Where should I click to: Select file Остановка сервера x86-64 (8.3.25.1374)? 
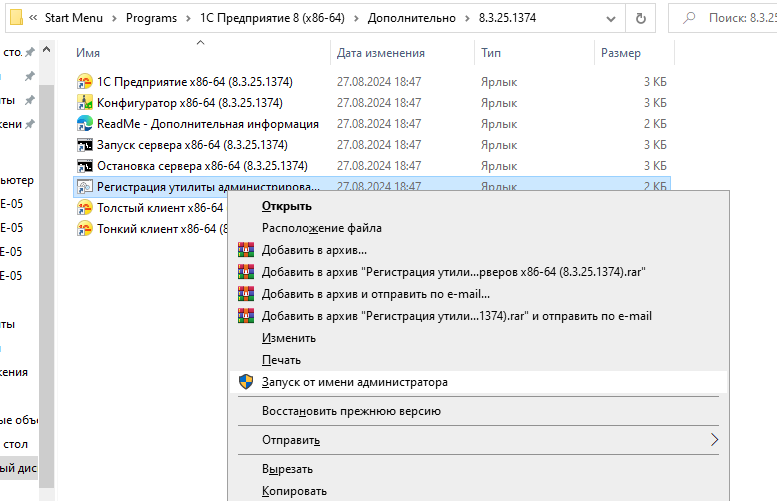coord(202,166)
